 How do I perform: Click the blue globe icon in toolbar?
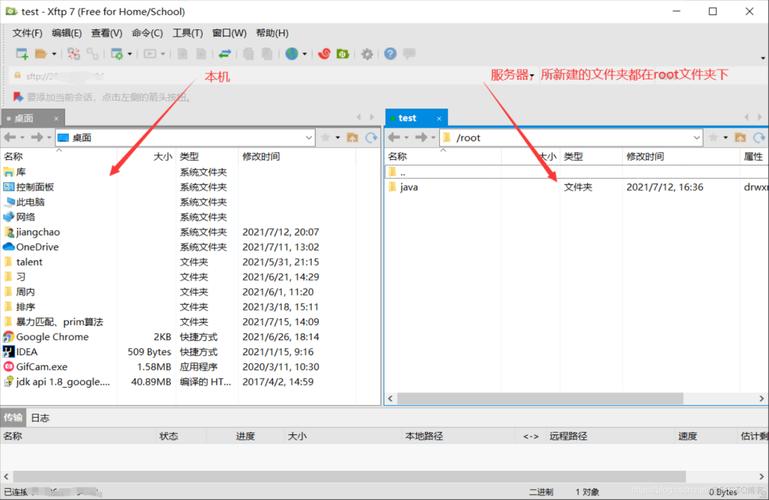pyautogui.click(x=291, y=54)
